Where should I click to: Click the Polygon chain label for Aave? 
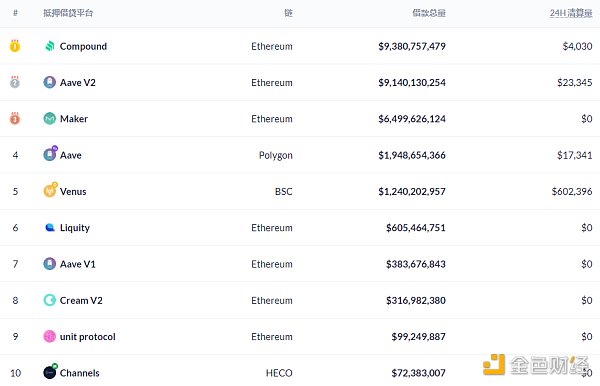tap(276, 155)
